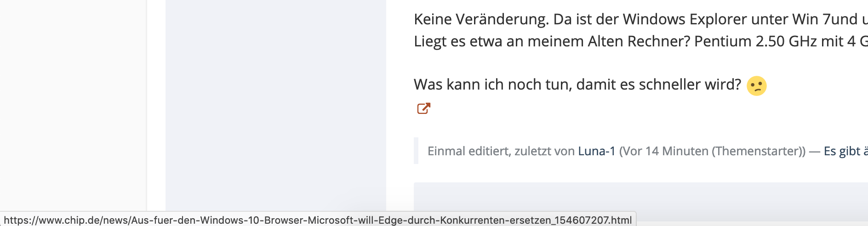Viewport: 868px width, 226px height.
Task: Click the words "zuletzt von"
Action: [544, 151]
